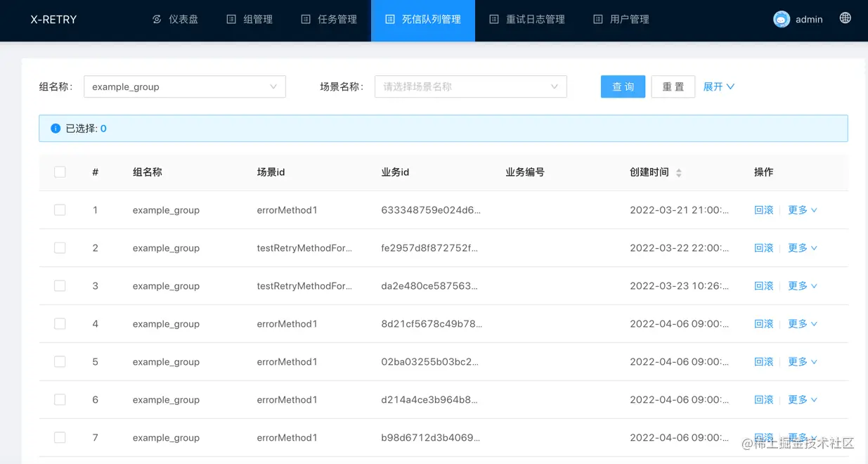868x464 pixels.
Task: Check the checkbox for row 3
Action: click(60, 286)
